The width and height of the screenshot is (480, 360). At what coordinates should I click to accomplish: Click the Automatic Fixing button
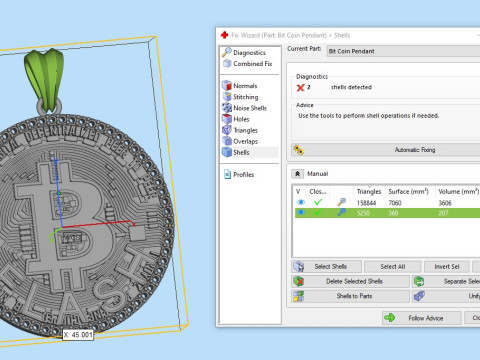pyautogui.click(x=386, y=150)
